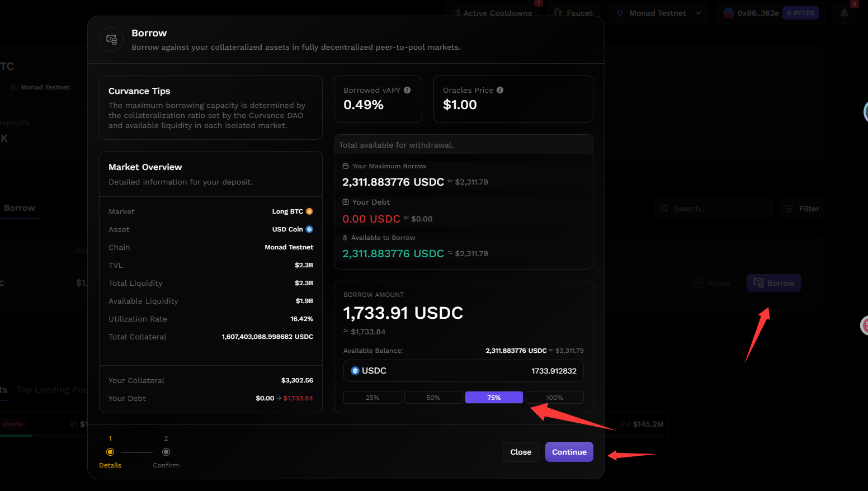868x491 pixels.
Task: Click the notification bell icon
Action: 845,13
